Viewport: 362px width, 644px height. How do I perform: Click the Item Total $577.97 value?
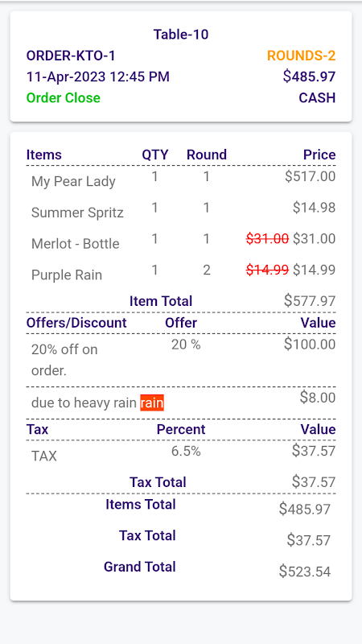tap(310, 301)
